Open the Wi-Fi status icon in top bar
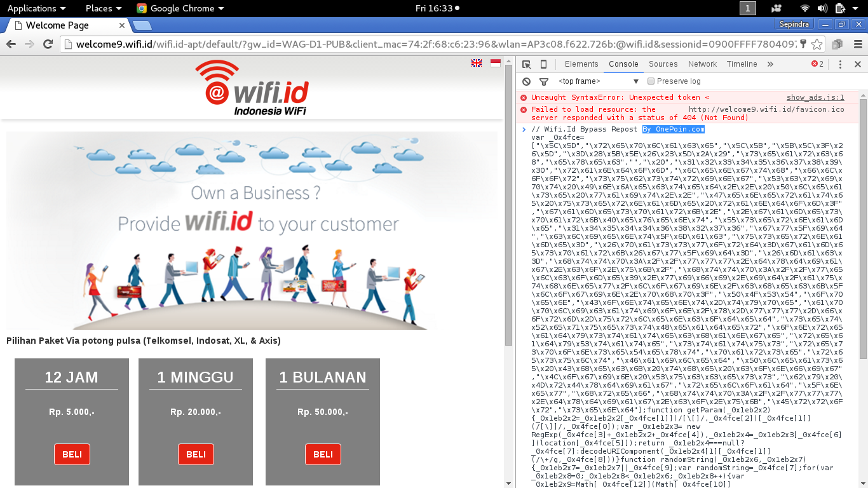 point(805,8)
